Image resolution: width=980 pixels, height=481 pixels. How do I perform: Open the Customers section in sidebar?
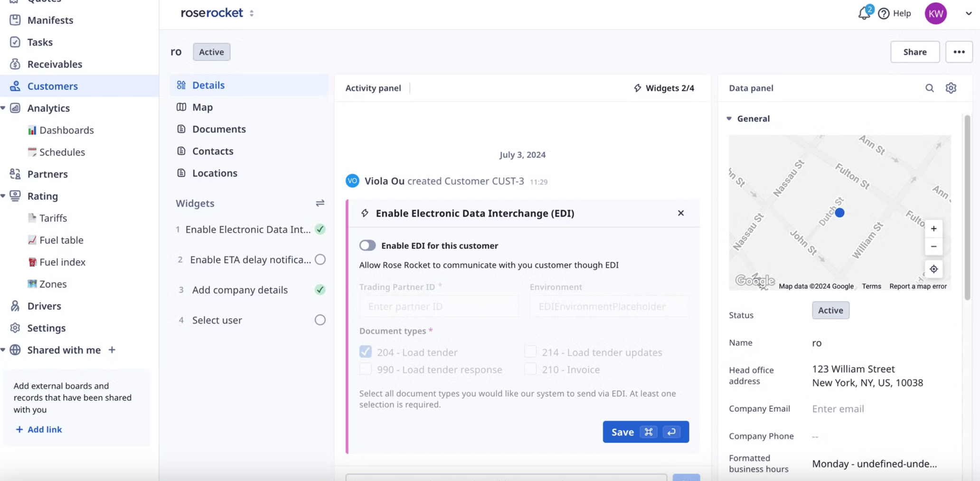tap(52, 86)
